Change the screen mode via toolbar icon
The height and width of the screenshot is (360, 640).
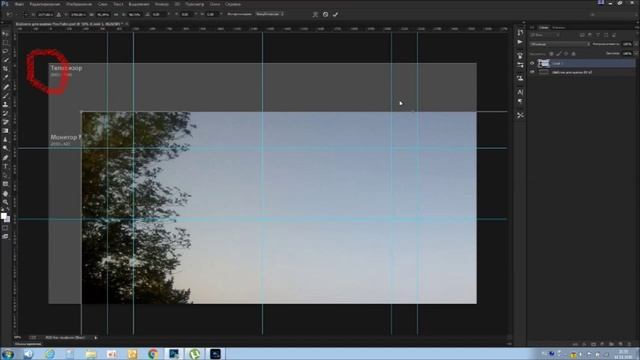[5, 236]
